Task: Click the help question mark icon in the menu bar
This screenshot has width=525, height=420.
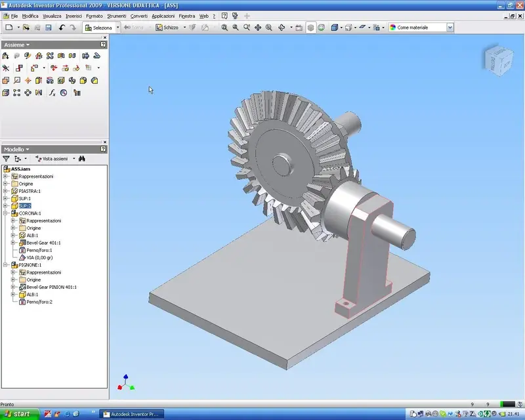Action: tap(224, 16)
